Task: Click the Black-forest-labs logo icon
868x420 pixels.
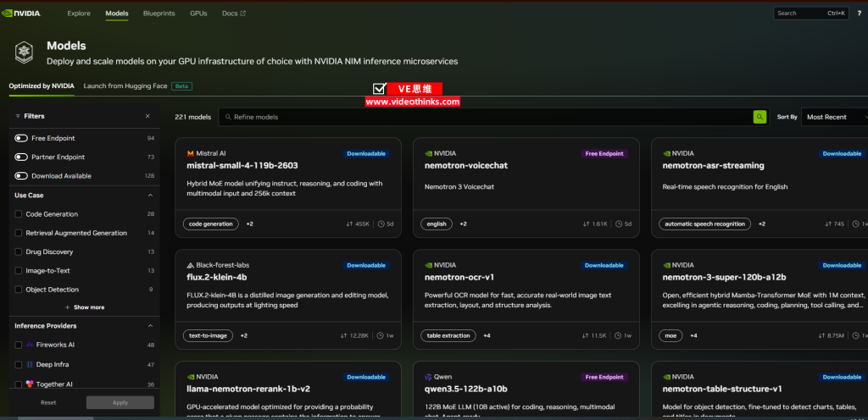Action: click(x=190, y=265)
